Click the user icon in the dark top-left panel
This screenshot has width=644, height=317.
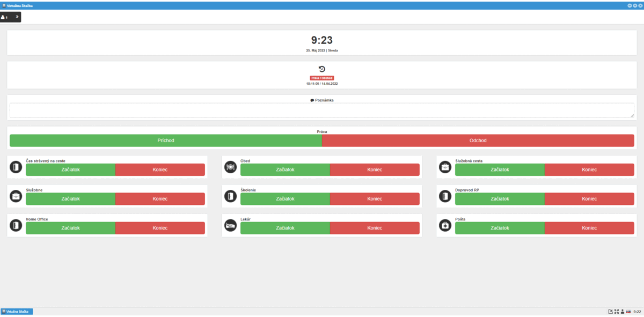click(3, 17)
